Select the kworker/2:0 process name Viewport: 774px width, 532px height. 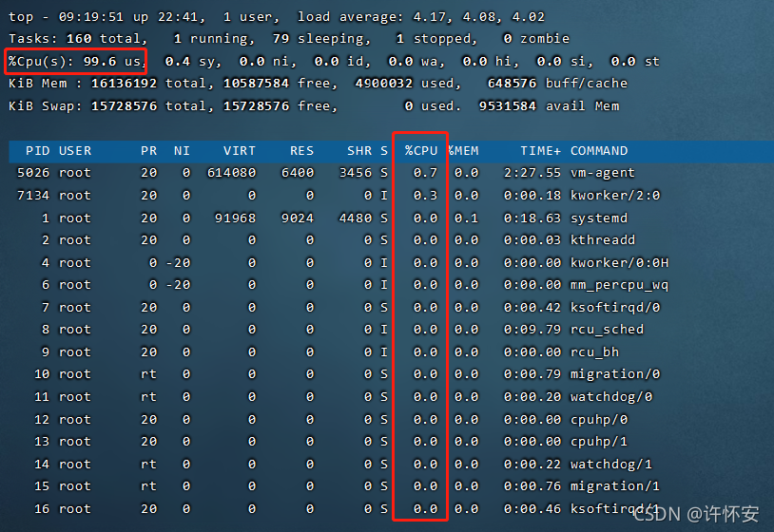click(x=615, y=196)
